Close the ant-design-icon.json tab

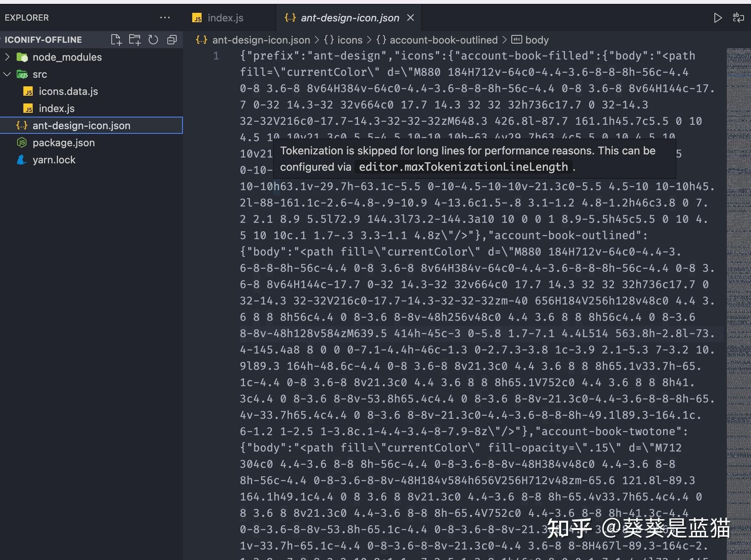tap(411, 18)
